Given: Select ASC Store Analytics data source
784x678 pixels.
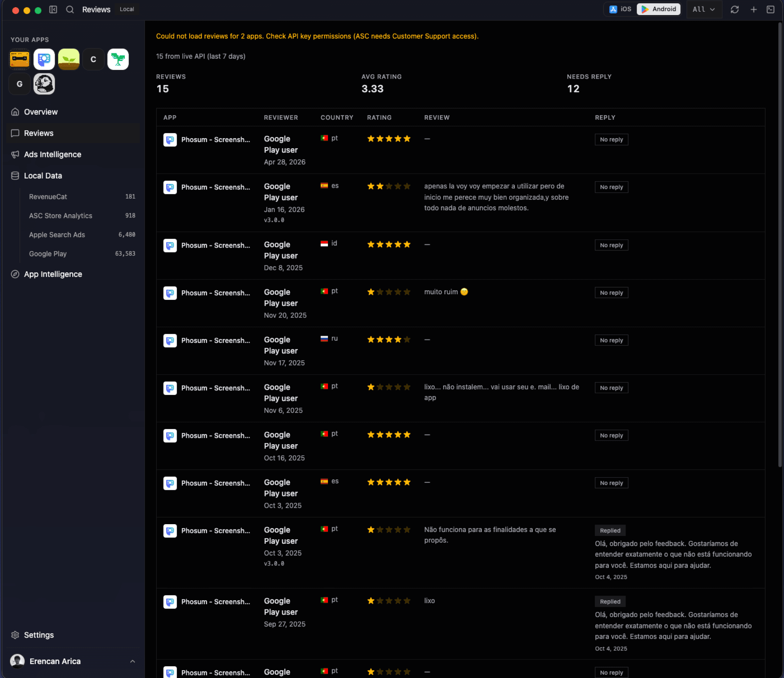Looking at the screenshot, I should pyautogui.click(x=82, y=216).
